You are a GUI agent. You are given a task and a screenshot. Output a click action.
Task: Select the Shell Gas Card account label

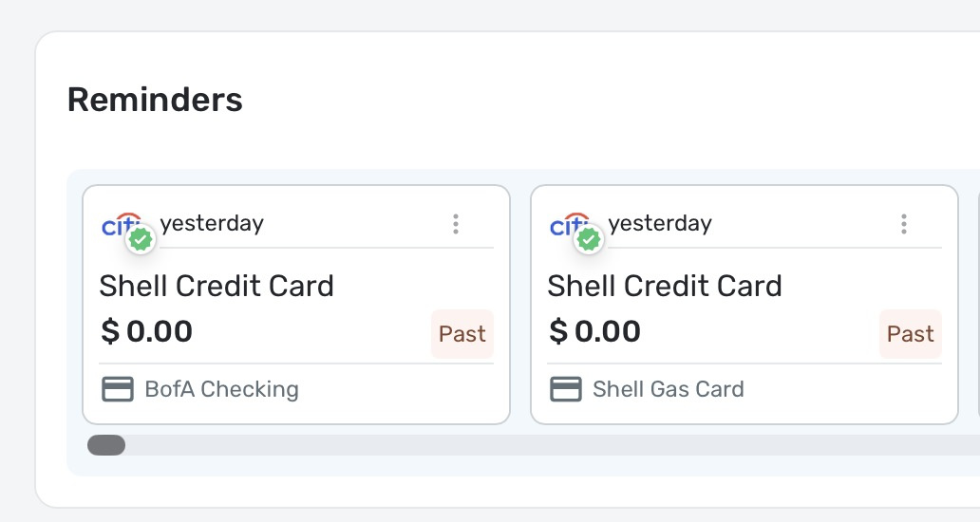tap(669, 389)
